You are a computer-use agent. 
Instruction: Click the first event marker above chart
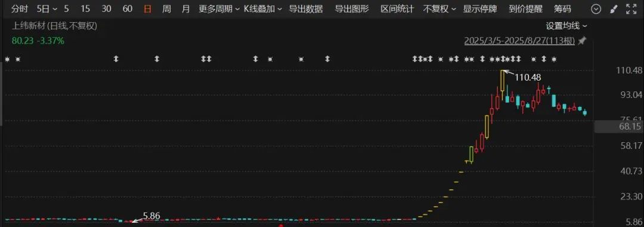(7, 59)
